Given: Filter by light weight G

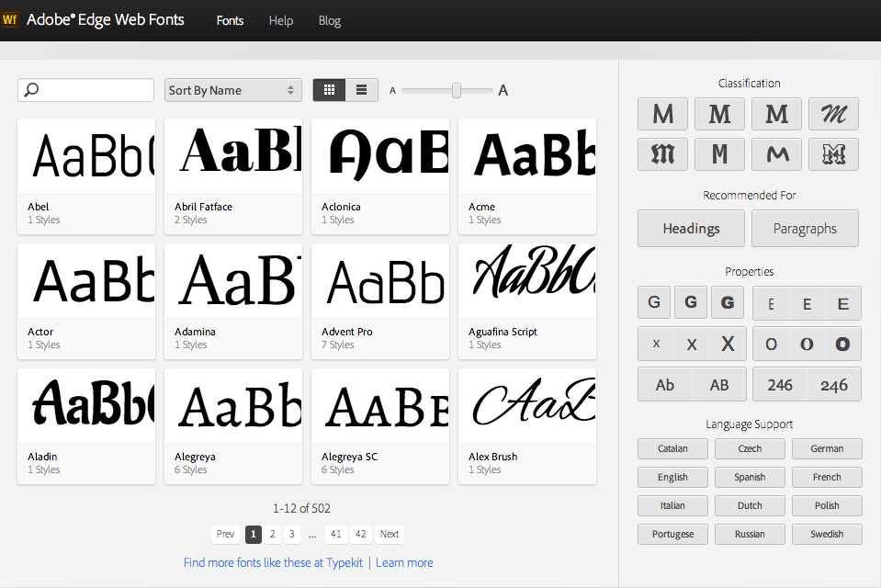Looking at the screenshot, I should pos(654,302).
